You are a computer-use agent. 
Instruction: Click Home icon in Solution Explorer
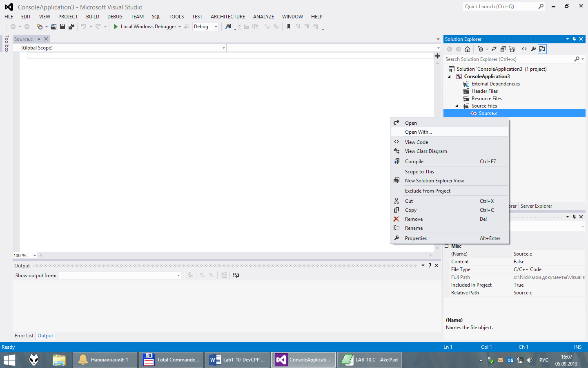tap(468, 49)
